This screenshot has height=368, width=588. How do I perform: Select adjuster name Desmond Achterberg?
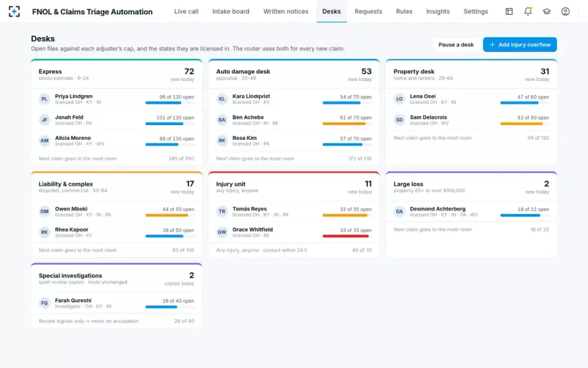click(438, 209)
